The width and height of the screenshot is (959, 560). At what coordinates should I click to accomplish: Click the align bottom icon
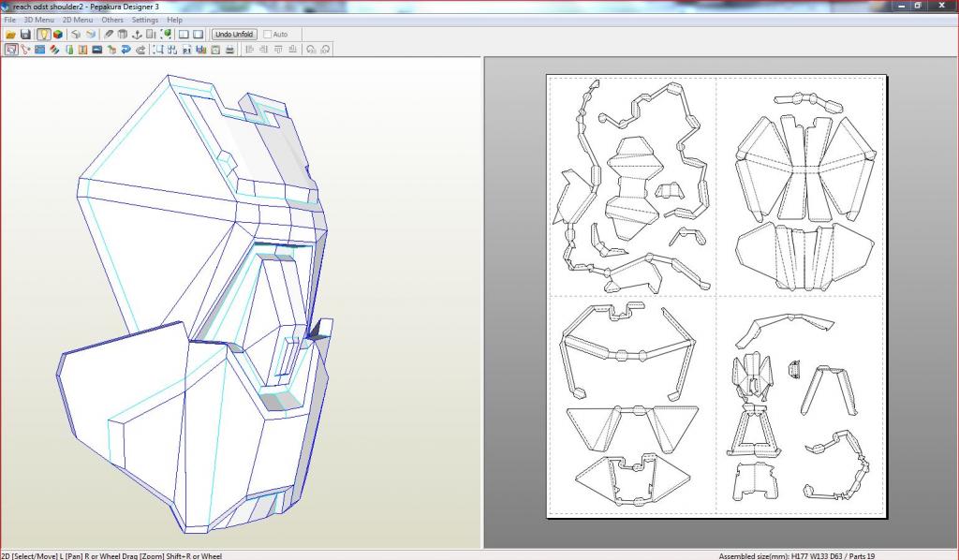point(293,50)
